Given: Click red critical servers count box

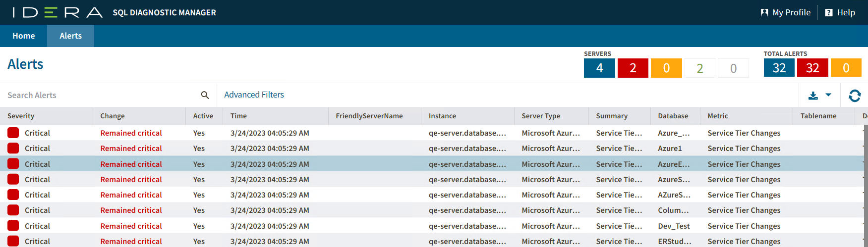Looking at the screenshot, I should pyautogui.click(x=633, y=68).
